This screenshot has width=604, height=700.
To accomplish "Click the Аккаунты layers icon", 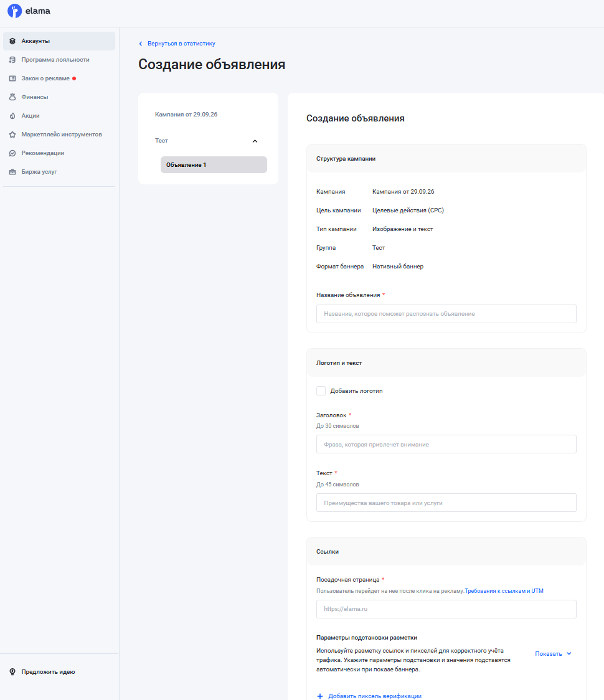I will click(x=12, y=41).
